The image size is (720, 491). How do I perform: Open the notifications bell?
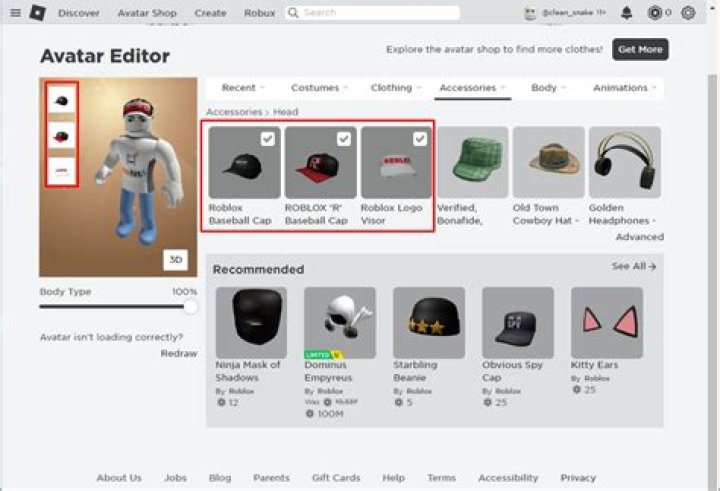click(x=627, y=13)
